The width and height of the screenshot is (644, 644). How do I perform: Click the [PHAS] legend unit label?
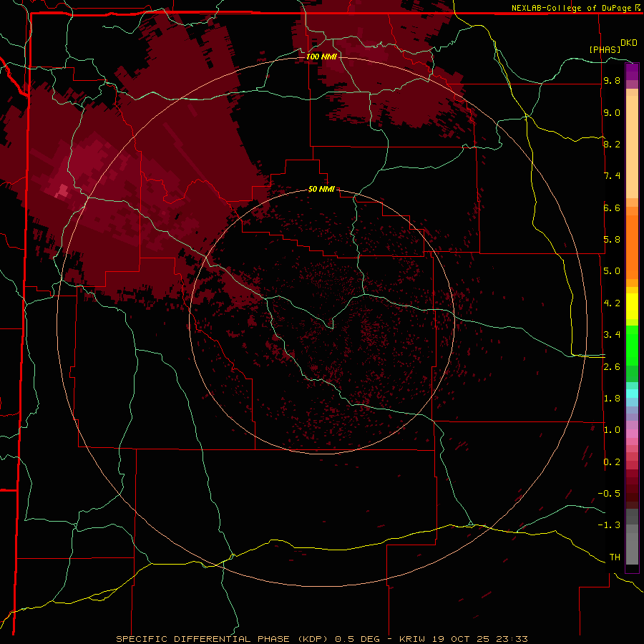[x=605, y=49]
